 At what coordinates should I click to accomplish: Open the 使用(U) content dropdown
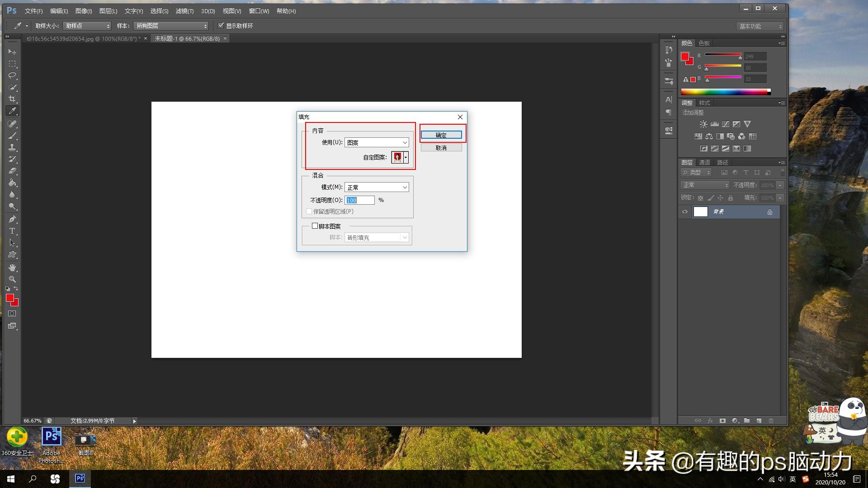(377, 143)
